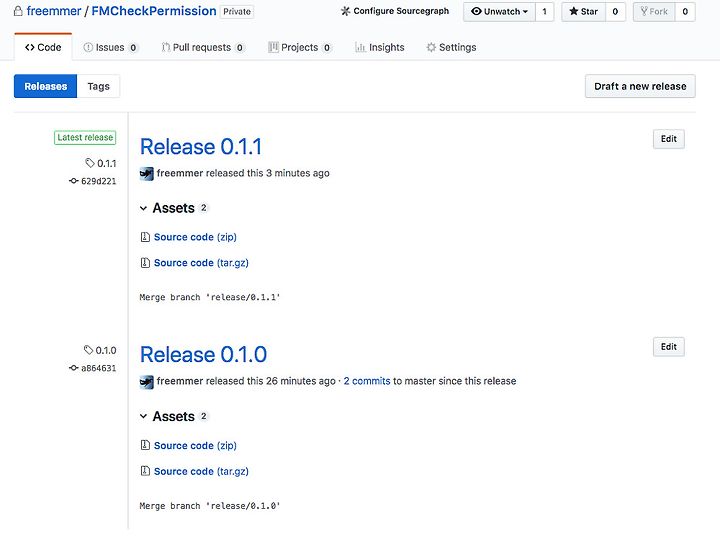Open commit a864631
This screenshot has width=720, height=545.
[x=98, y=368]
